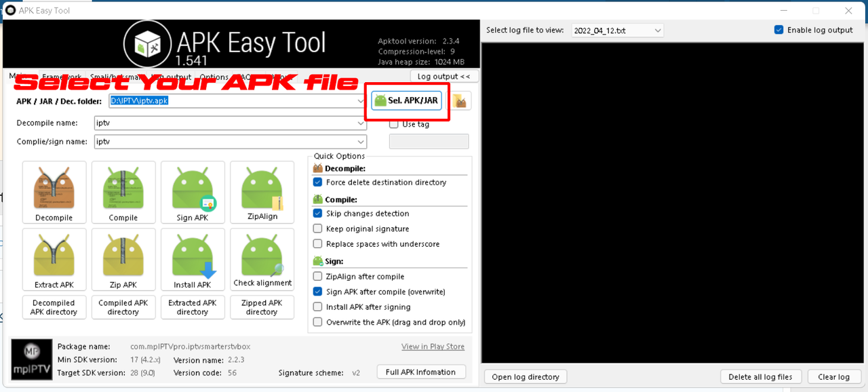
Task: Open the Extracted APK directory
Action: click(x=193, y=307)
